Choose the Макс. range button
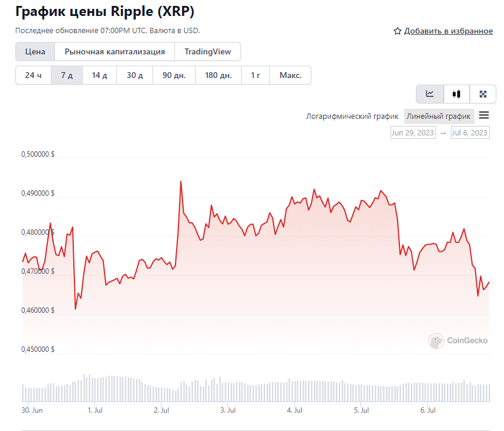The image size is (504, 431). click(290, 75)
